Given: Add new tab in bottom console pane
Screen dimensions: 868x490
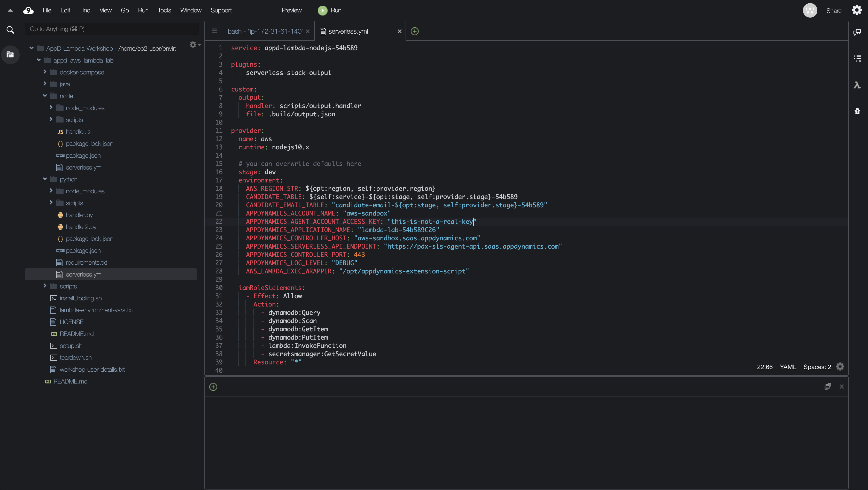Looking at the screenshot, I should [x=213, y=387].
